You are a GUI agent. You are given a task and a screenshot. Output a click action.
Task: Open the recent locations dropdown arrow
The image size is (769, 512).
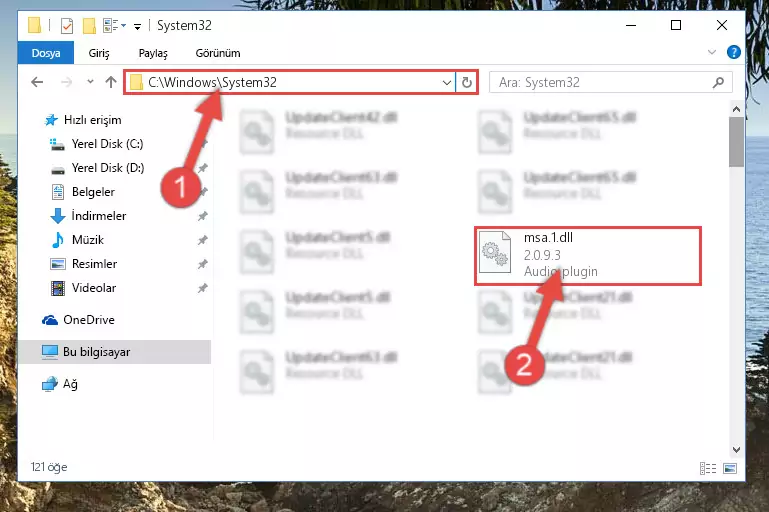click(x=90, y=82)
